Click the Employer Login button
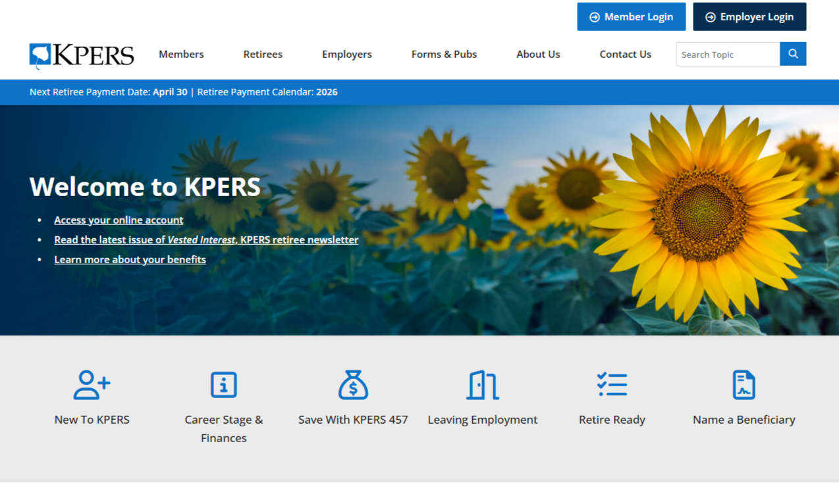The image size is (839, 504). click(749, 16)
